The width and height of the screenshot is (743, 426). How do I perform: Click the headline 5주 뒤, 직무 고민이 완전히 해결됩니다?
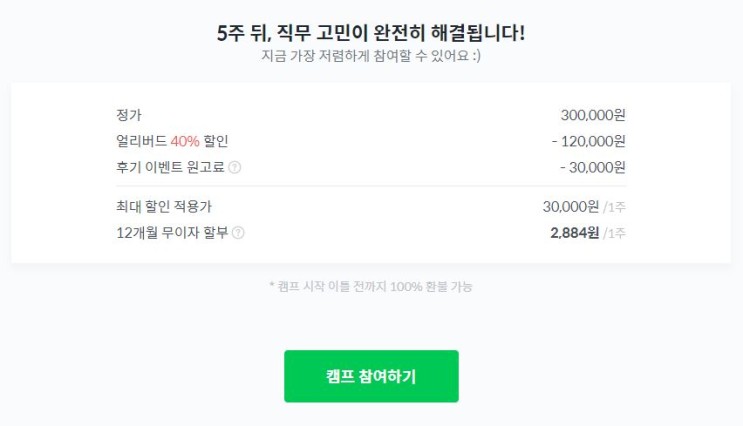pos(371,33)
